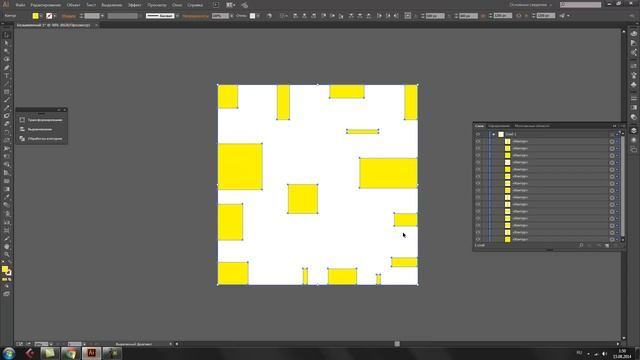Select the Type tool
Viewport: 640px width, 360px height.
click(x=7, y=76)
